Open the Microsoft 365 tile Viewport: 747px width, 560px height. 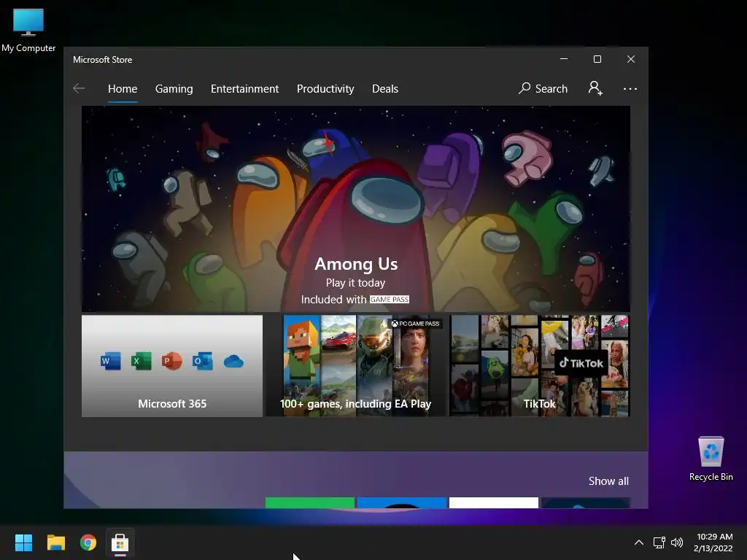(172, 366)
